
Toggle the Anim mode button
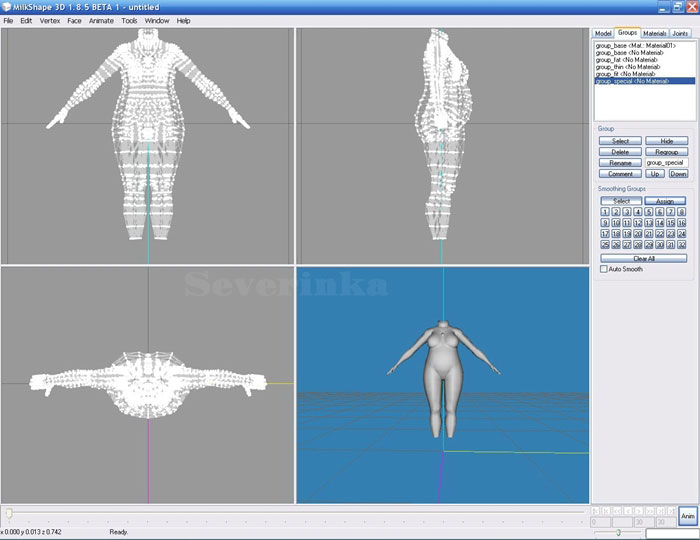click(x=687, y=516)
